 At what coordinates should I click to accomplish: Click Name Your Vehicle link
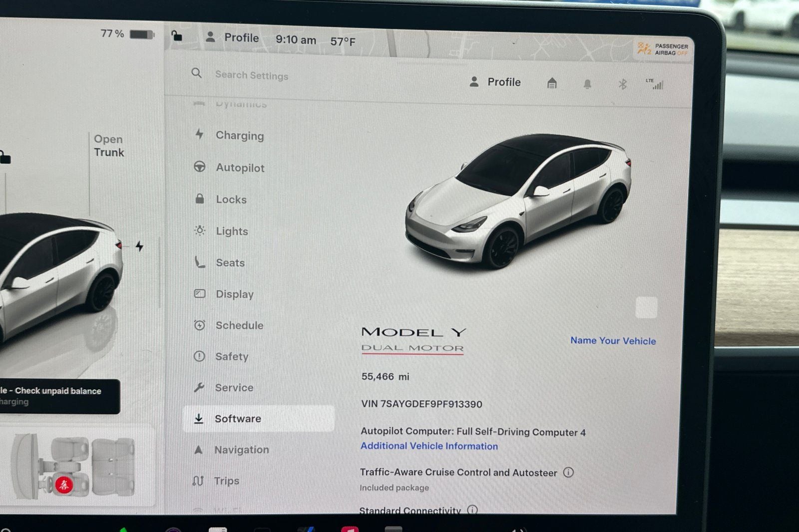pyautogui.click(x=613, y=340)
